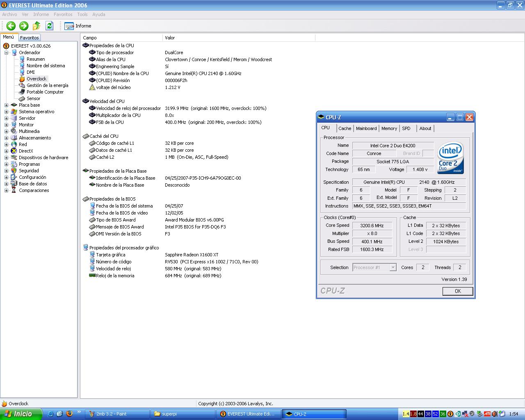Viewport: 525px width, 420px height.
Task: Click the Up level toolbar icon
Action: pos(37,26)
